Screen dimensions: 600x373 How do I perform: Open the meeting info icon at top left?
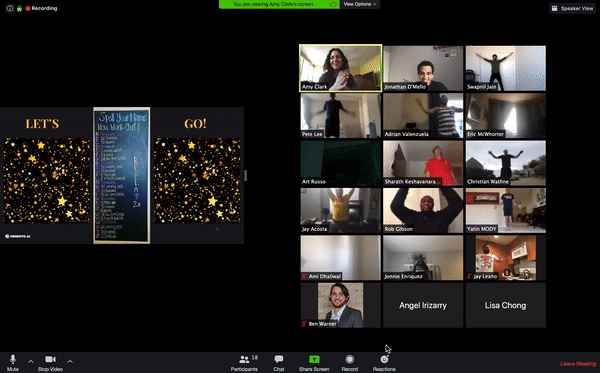pos(10,8)
